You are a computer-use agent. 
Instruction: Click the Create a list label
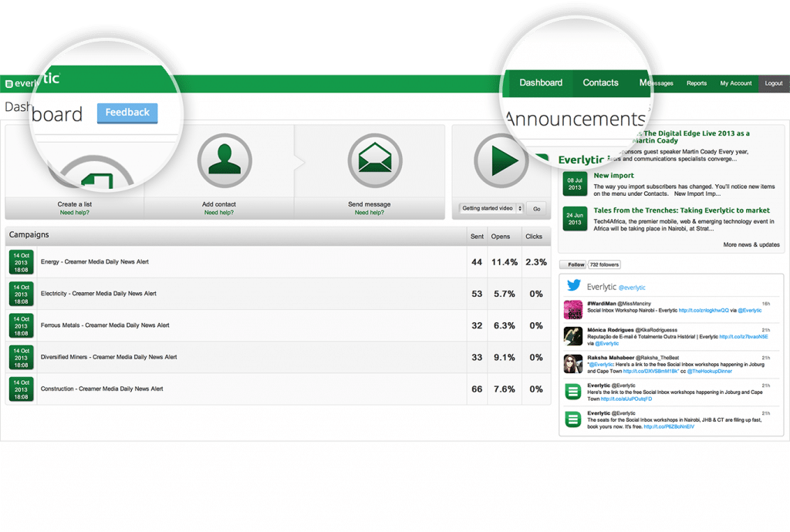(75, 204)
